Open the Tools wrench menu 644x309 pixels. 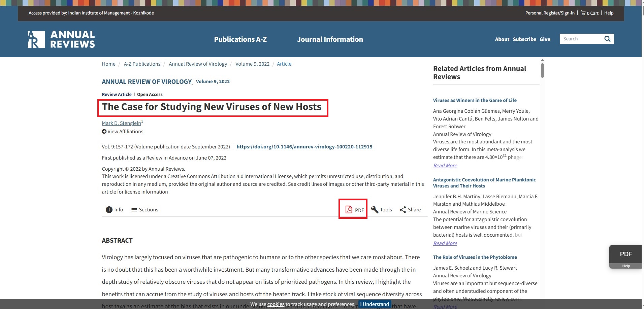pyautogui.click(x=375, y=210)
